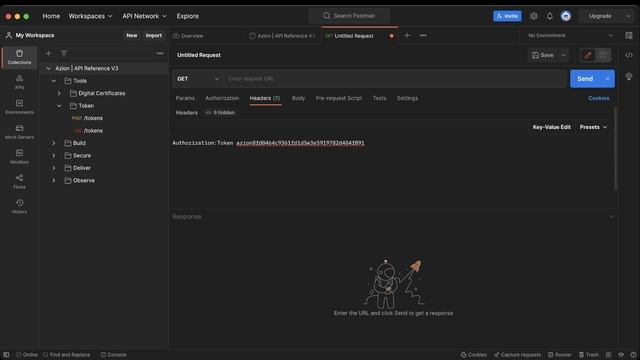The image size is (640, 360).
Task: Open the APIs sidebar section
Action: 19,82
